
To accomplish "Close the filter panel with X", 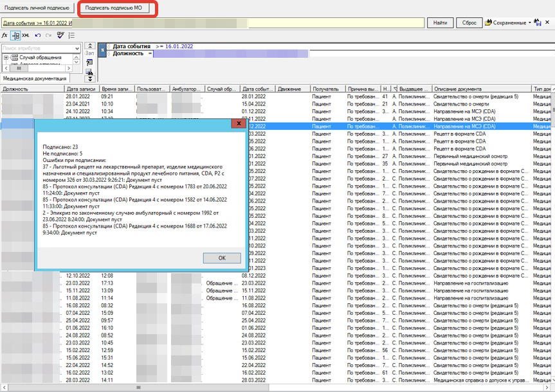I will (x=547, y=22).
